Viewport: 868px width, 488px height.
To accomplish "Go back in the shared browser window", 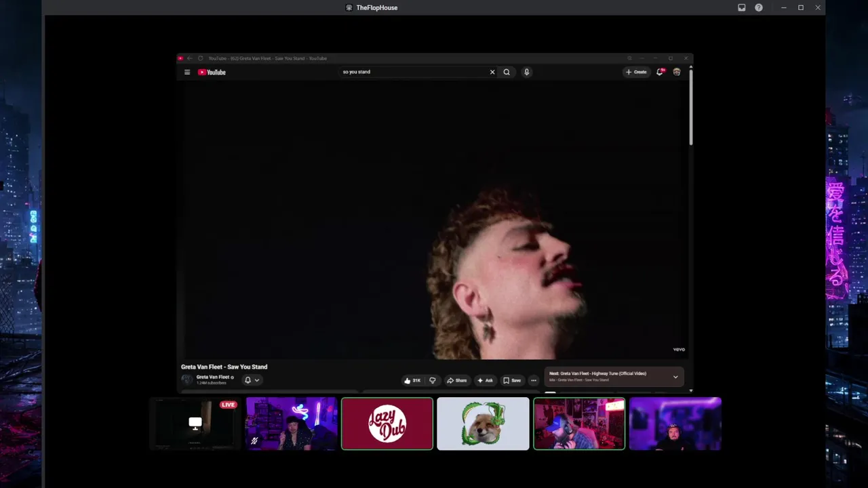I will (190, 58).
